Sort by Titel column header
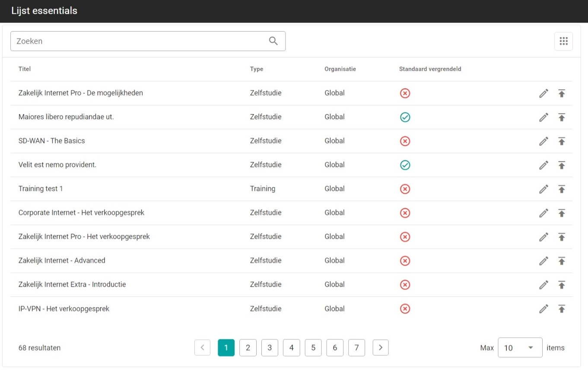588x371 pixels. pyautogui.click(x=25, y=69)
